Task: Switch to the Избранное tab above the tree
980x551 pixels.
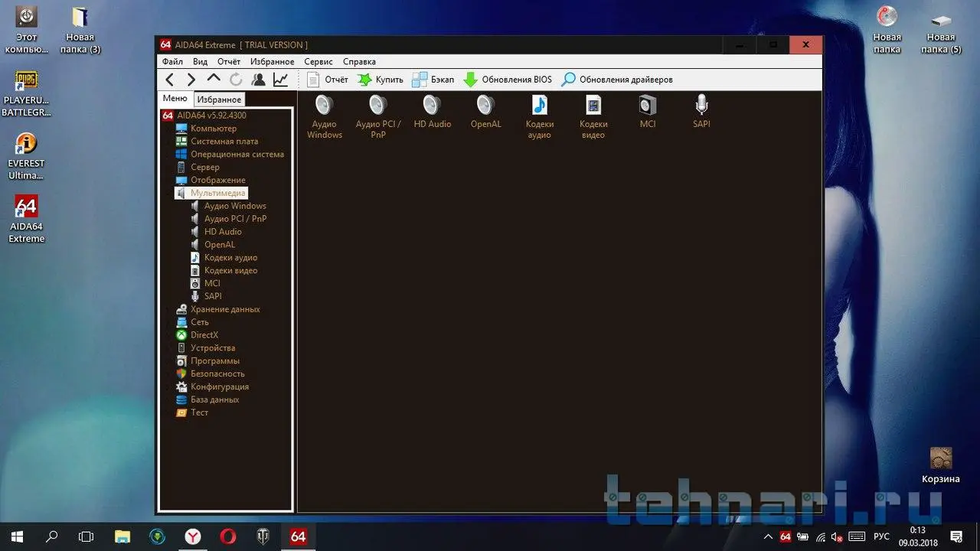Action: click(219, 99)
